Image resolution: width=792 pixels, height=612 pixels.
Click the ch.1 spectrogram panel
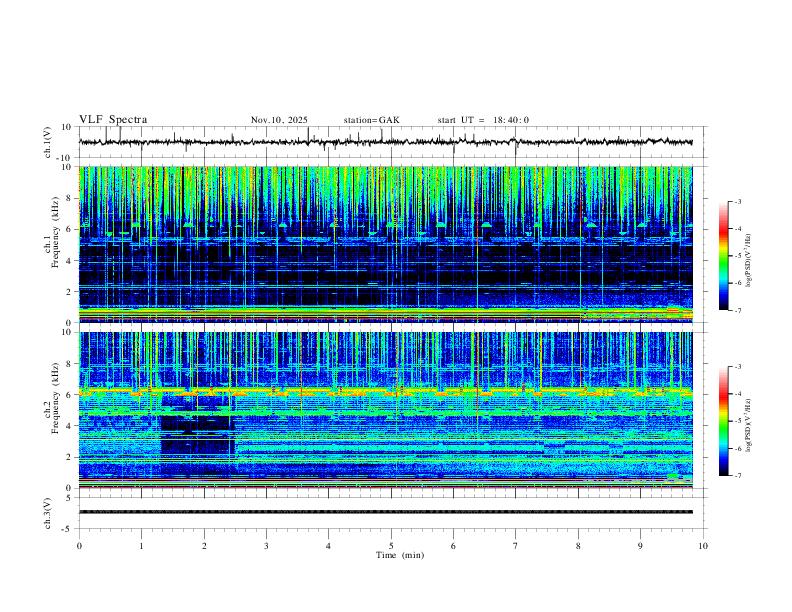(385, 244)
